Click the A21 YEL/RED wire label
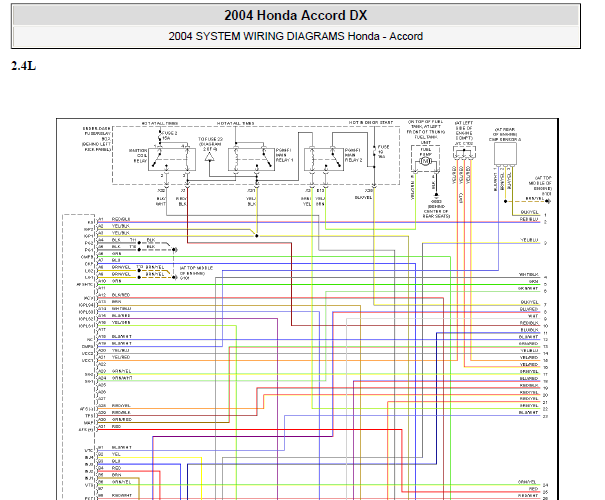This screenshot has height=500, width=605. tap(121, 357)
